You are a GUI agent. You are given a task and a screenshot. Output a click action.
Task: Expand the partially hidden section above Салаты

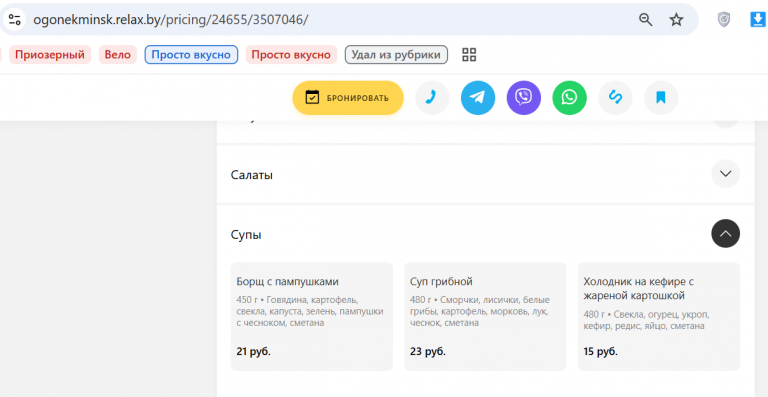pyautogui.click(x=725, y=121)
